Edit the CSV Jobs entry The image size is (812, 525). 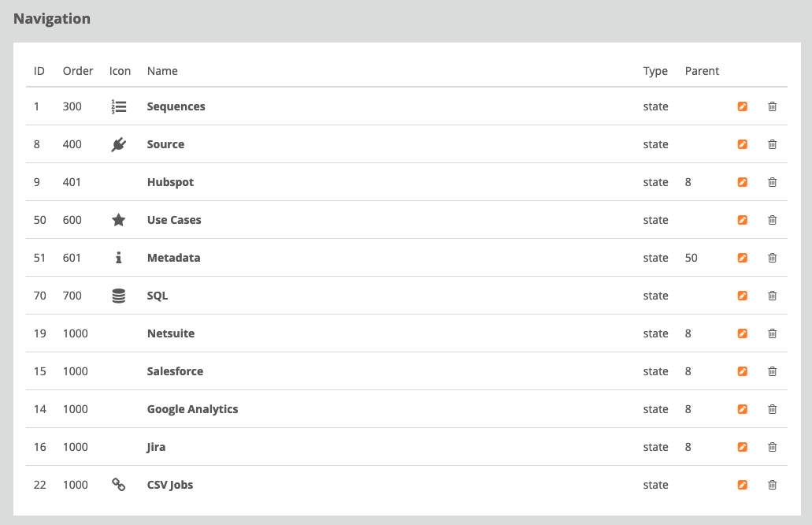pyautogui.click(x=742, y=485)
